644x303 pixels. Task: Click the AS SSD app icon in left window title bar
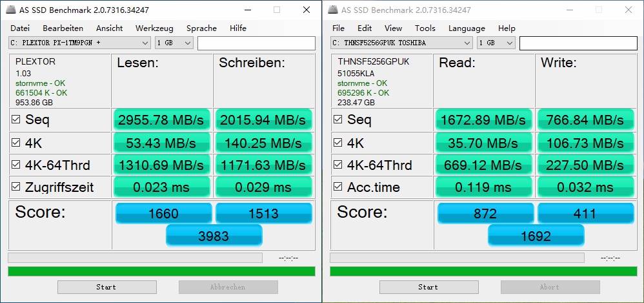pos(12,10)
